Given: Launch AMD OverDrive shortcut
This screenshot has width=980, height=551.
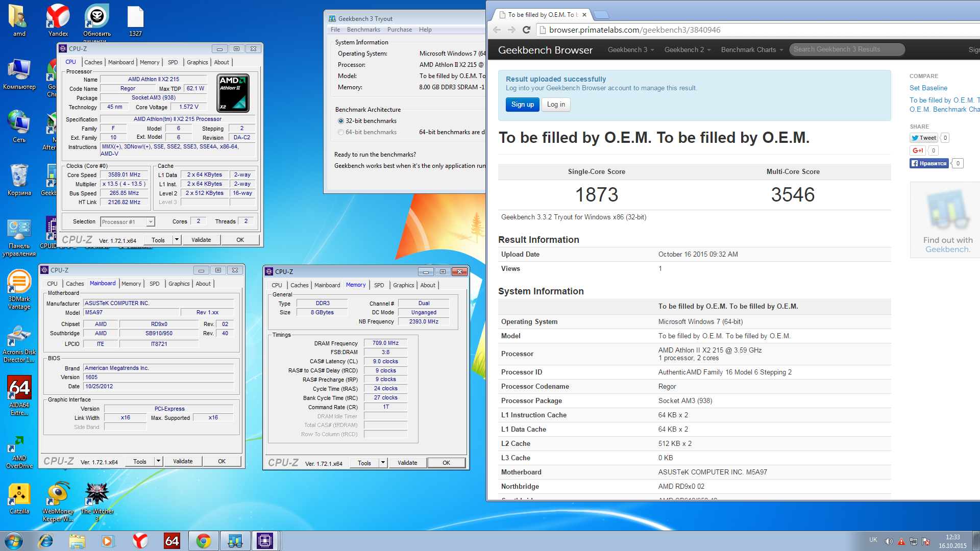Looking at the screenshot, I should pyautogui.click(x=19, y=452).
